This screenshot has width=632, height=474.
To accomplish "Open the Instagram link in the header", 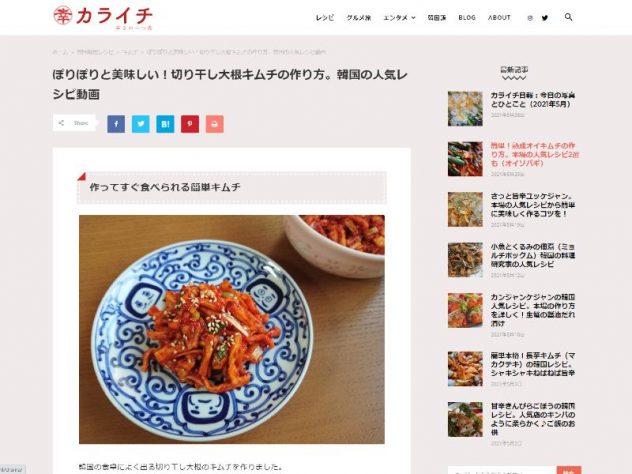I will [530, 18].
